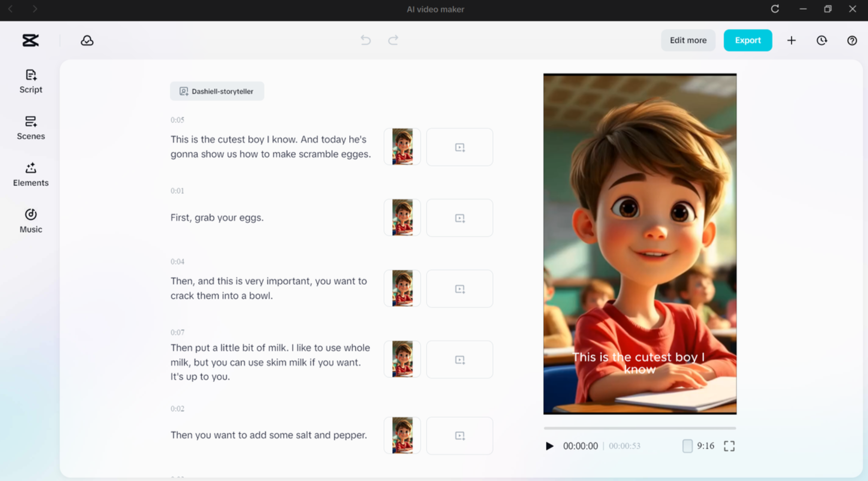This screenshot has height=481, width=868.
Task: Click the CapCut logo icon
Action: (30, 40)
